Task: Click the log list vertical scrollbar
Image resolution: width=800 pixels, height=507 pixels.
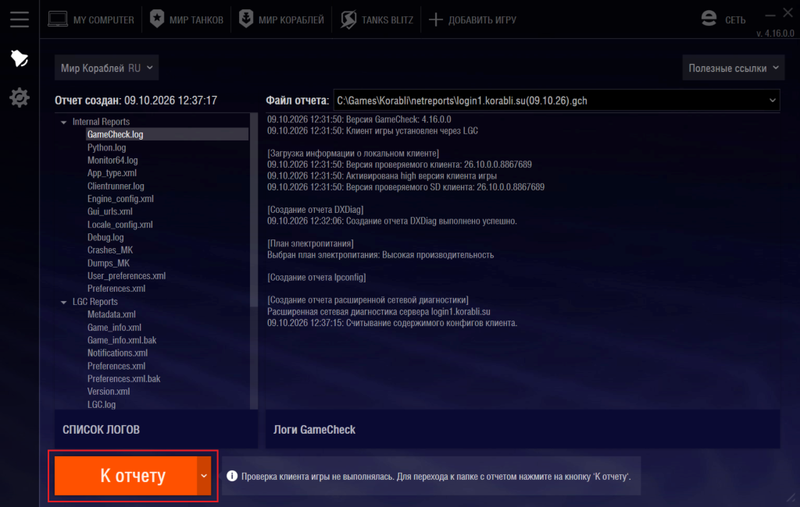Action: (x=254, y=210)
